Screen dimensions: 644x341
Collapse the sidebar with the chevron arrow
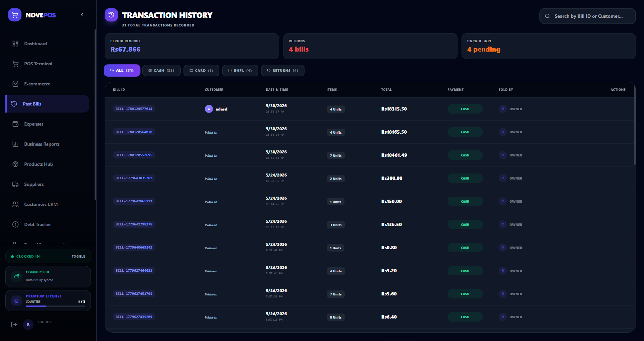click(82, 15)
